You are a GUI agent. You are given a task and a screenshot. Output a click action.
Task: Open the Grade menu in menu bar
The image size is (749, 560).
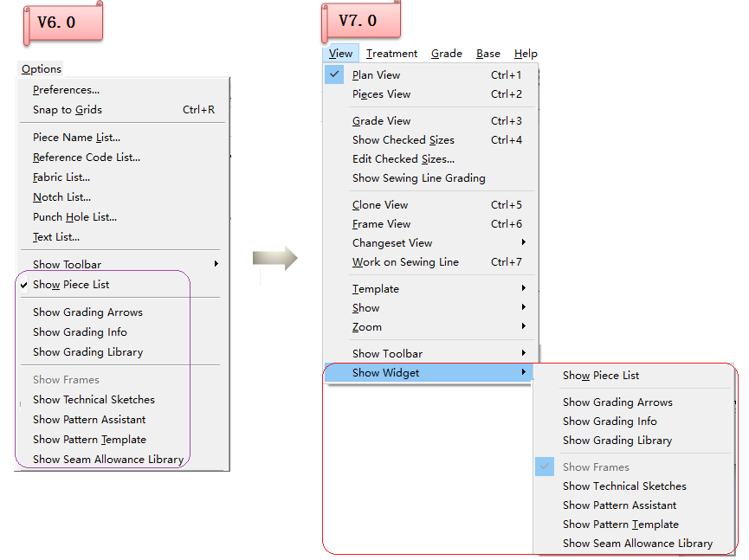446,54
